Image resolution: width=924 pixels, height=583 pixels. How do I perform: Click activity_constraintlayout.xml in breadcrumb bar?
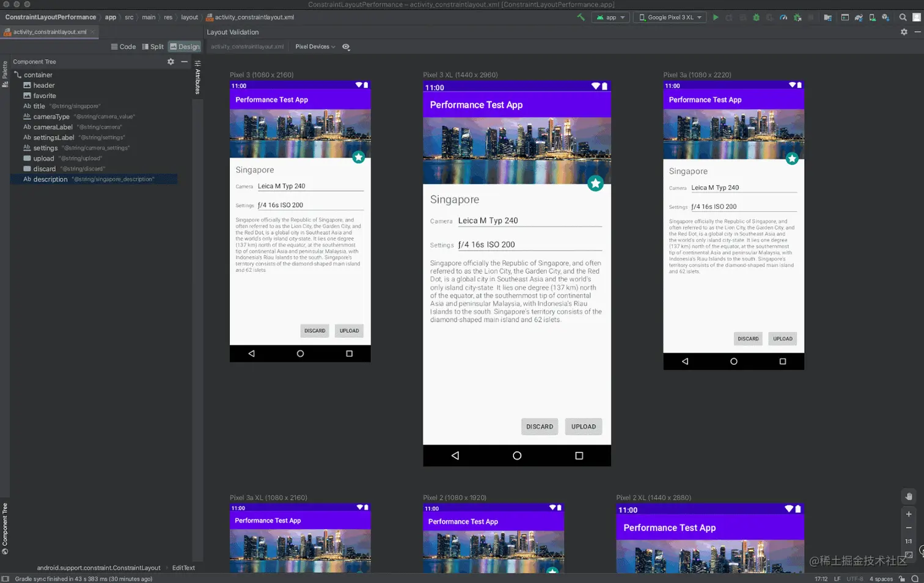pos(250,17)
